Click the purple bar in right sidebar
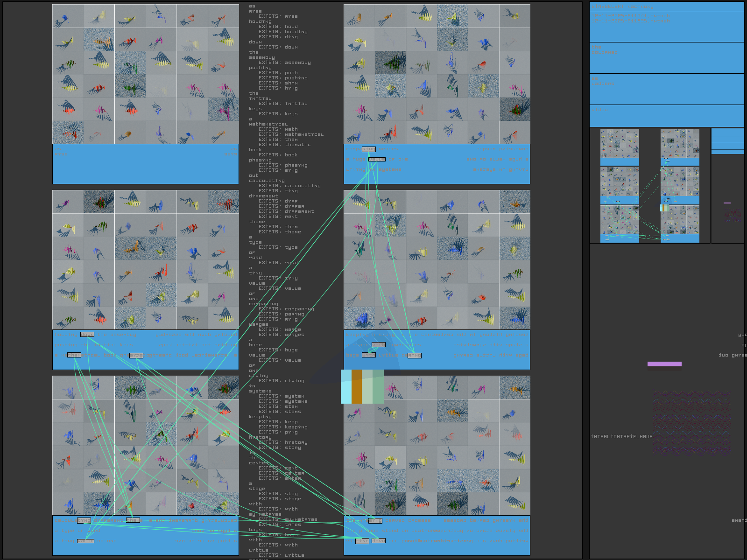The image size is (747, 560). 664,364
